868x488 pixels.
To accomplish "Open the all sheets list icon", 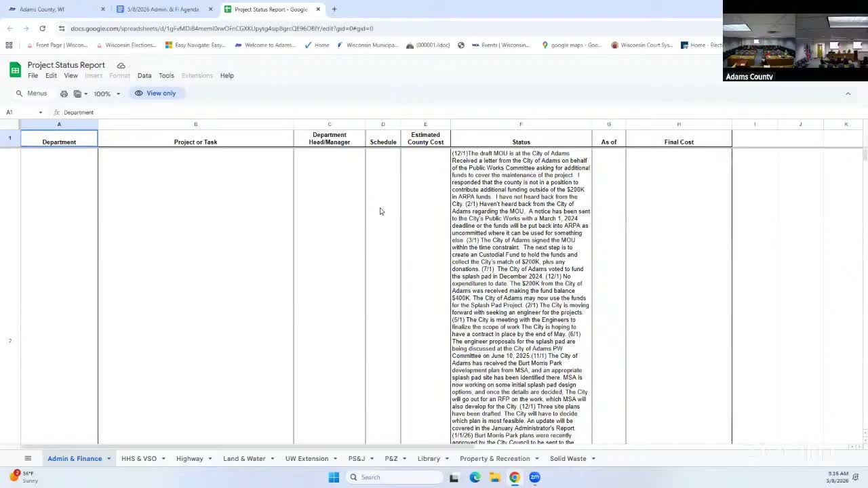I will pos(28,459).
